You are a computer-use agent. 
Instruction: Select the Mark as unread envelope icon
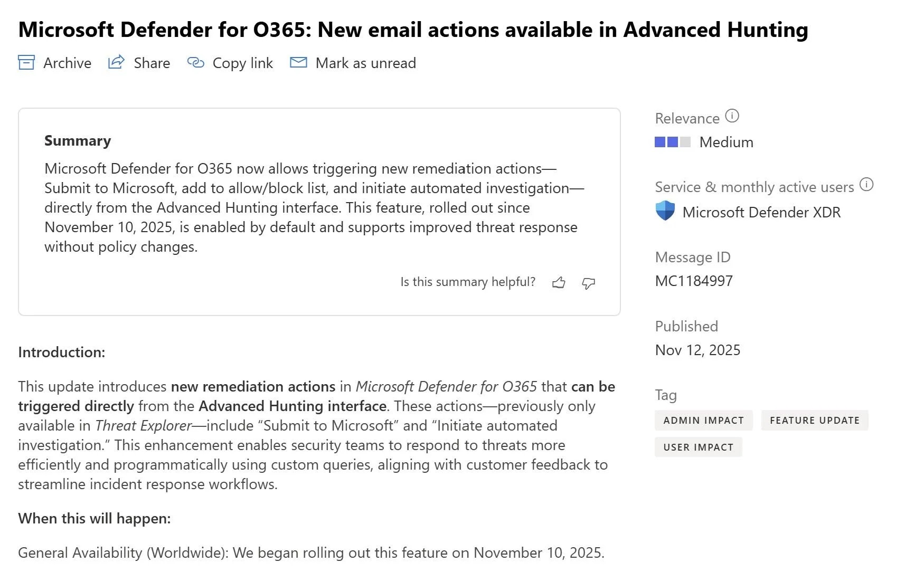[x=298, y=62]
